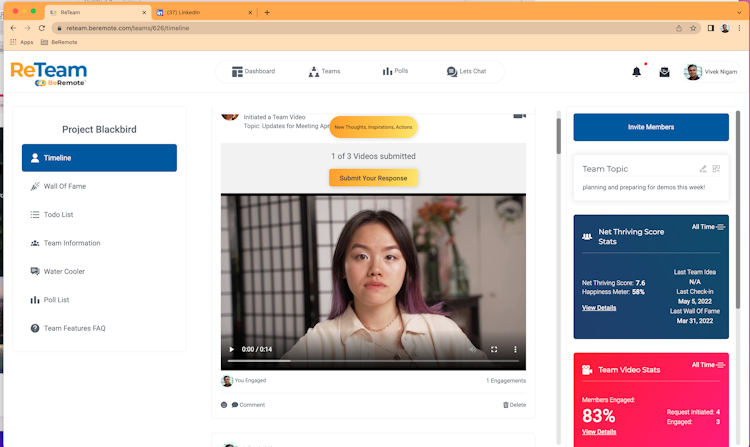Image resolution: width=750 pixels, height=447 pixels.
Task: Open All Time filter on Net Thriving Score
Action: tap(708, 227)
